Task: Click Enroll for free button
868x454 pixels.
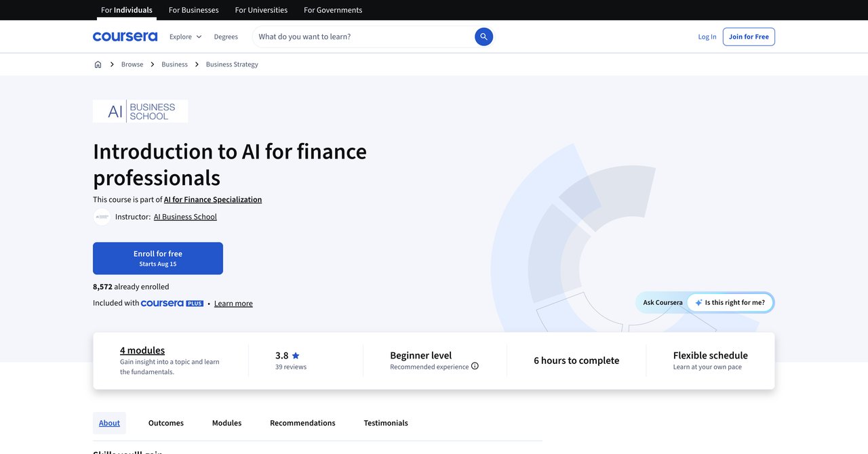Action: [158, 258]
